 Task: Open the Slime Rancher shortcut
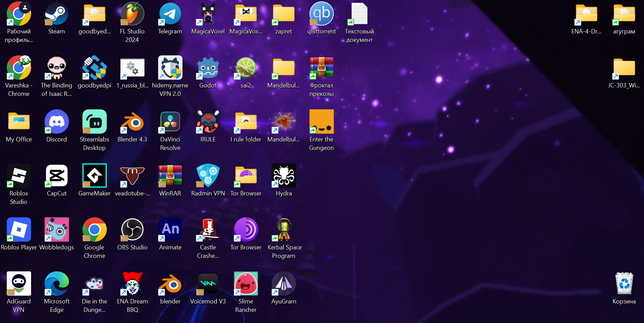(x=246, y=284)
